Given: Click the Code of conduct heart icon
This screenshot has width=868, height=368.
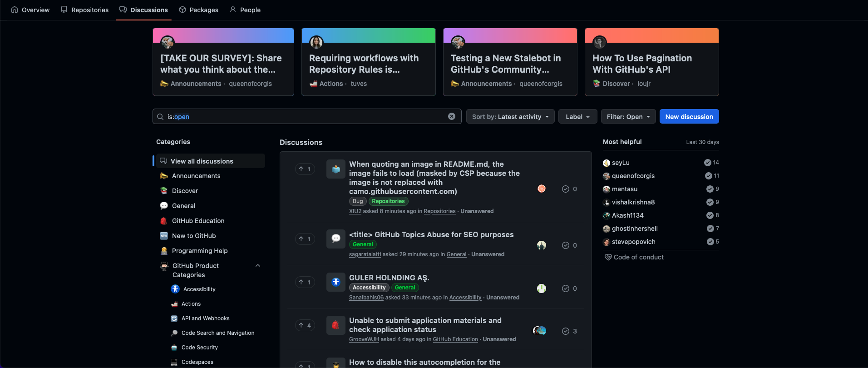Looking at the screenshot, I should [x=608, y=257].
